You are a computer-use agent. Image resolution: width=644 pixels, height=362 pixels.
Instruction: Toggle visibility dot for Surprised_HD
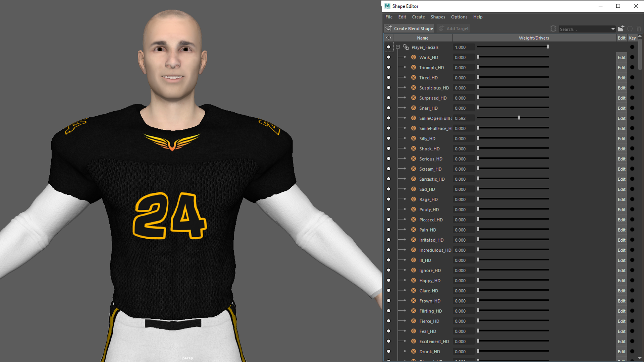click(x=388, y=98)
